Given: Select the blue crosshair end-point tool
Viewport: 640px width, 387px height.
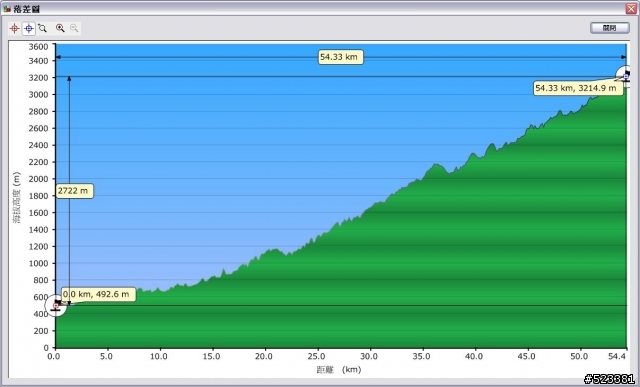Looking at the screenshot, I should tap(29, 28).
